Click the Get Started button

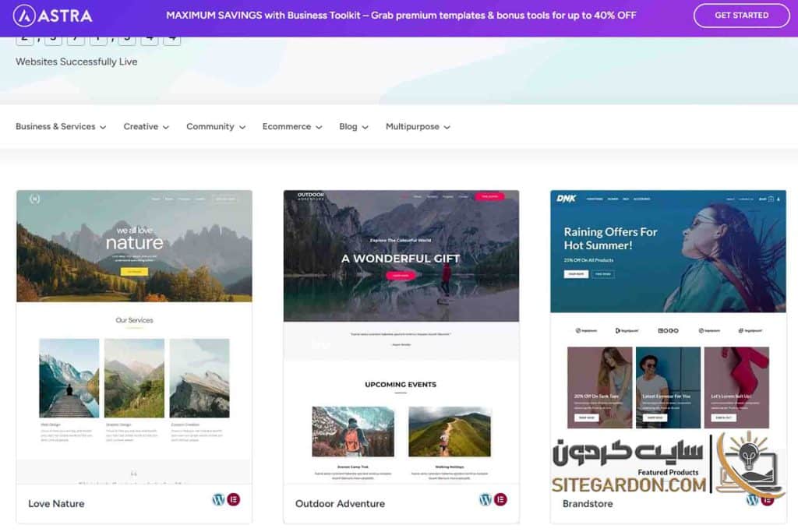[742, 16]
